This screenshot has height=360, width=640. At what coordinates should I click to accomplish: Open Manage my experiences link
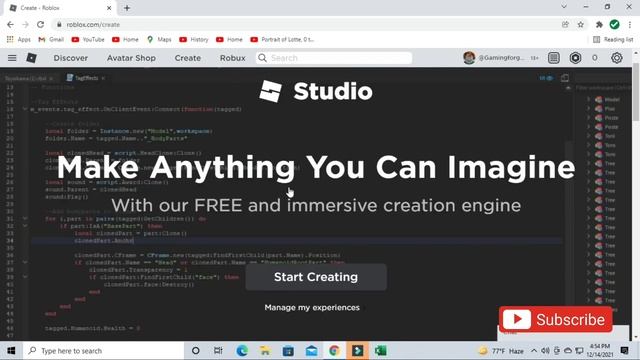point(312,307)
